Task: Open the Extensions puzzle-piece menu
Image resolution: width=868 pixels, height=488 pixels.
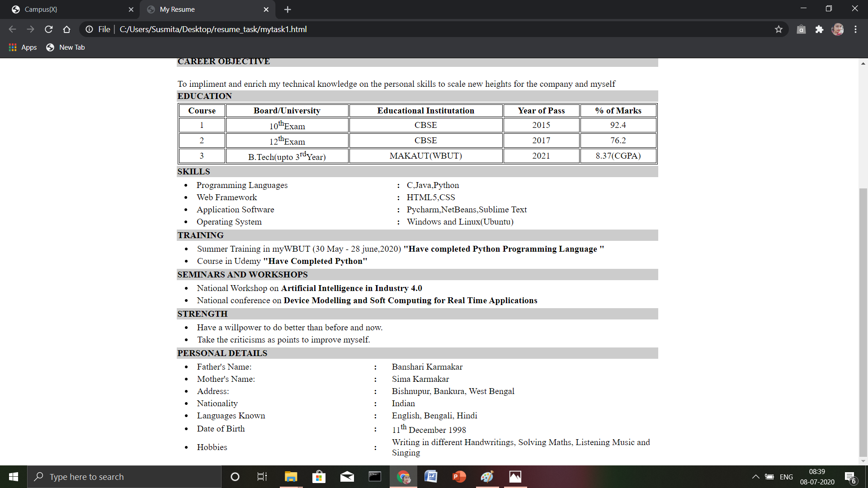Action: click(x=820, y=29)
